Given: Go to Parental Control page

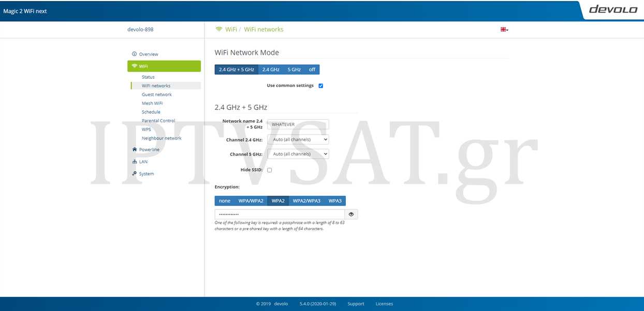Looking at the screenshot, I should [158, 121].
